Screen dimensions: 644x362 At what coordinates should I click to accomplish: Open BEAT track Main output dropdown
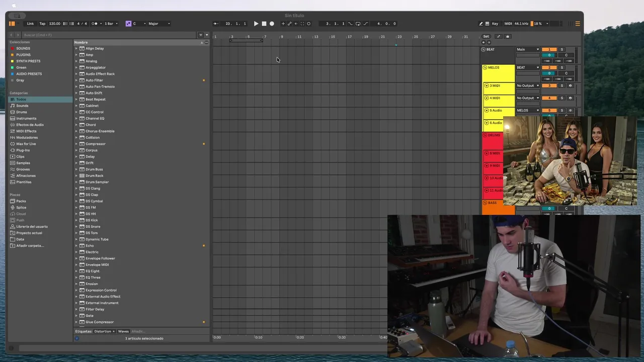[x=528, y=49]
